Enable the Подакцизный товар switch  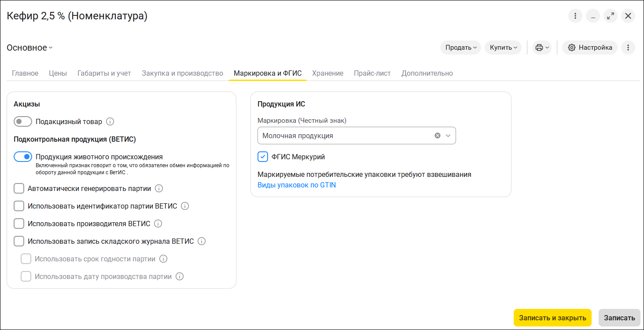point(23,121)
